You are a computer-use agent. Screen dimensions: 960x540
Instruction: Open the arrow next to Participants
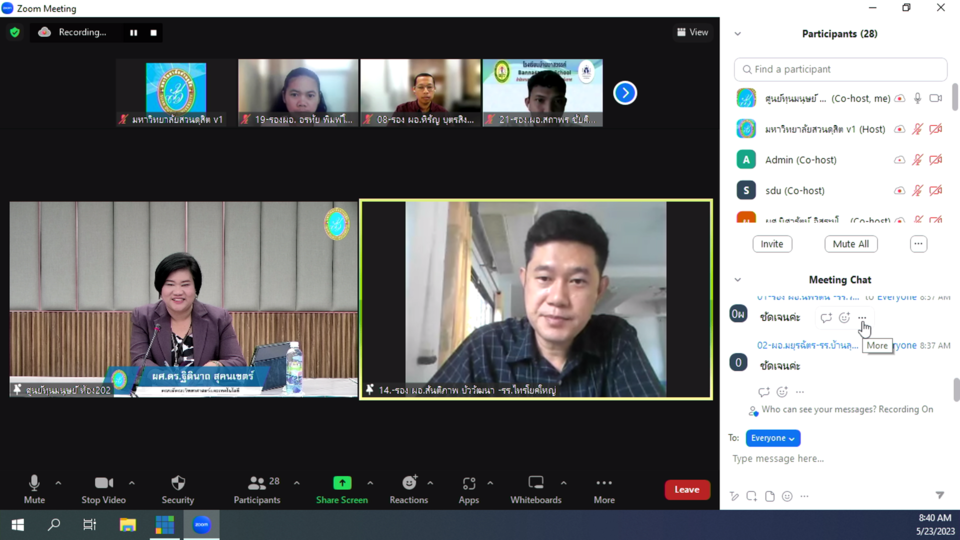[x=297, y=483]
